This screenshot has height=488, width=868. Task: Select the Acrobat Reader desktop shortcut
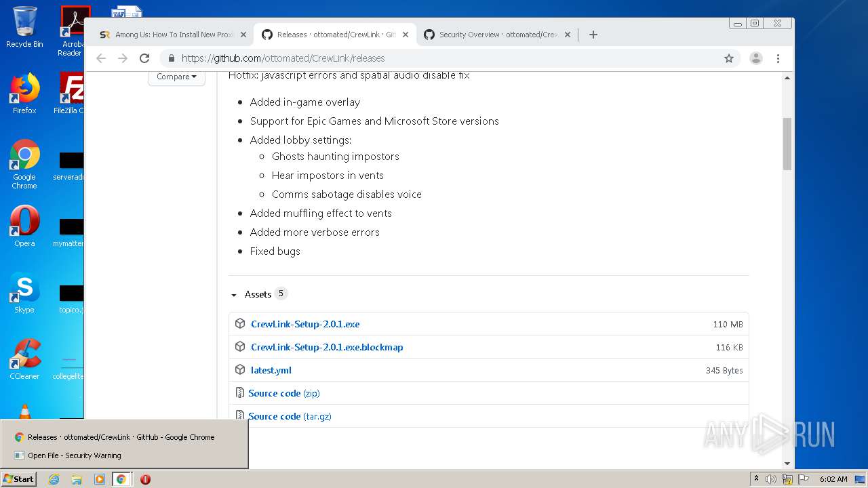click(72, 31)
